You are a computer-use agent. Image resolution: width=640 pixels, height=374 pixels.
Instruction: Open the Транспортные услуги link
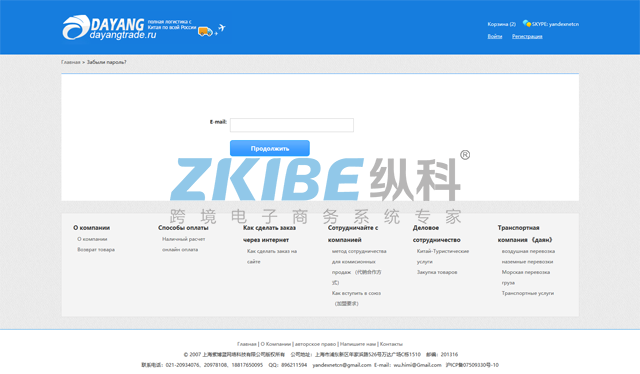(528, 293)
